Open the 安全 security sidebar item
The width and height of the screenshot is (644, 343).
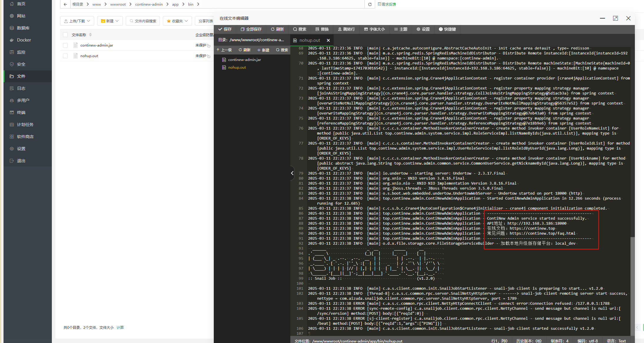pyautogui.click(x=28, y=64)
